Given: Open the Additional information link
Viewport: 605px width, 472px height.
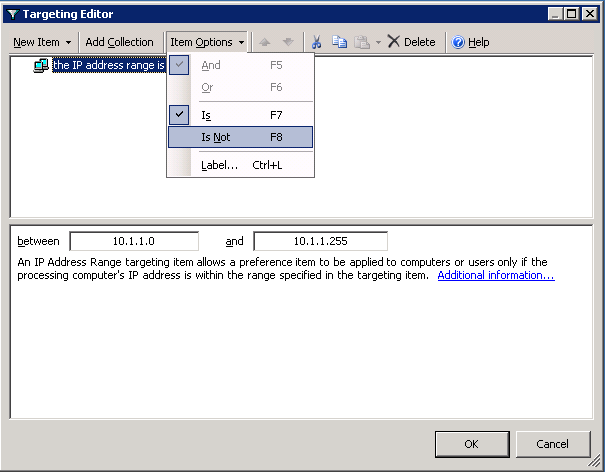Looking at the screenshot, I should click(x=495, y=275).
